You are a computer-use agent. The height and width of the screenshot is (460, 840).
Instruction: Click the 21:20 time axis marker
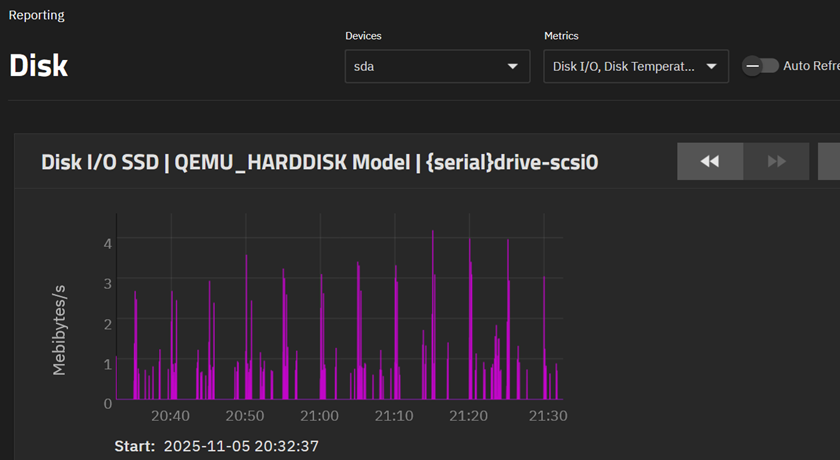(x=468, y=415)
